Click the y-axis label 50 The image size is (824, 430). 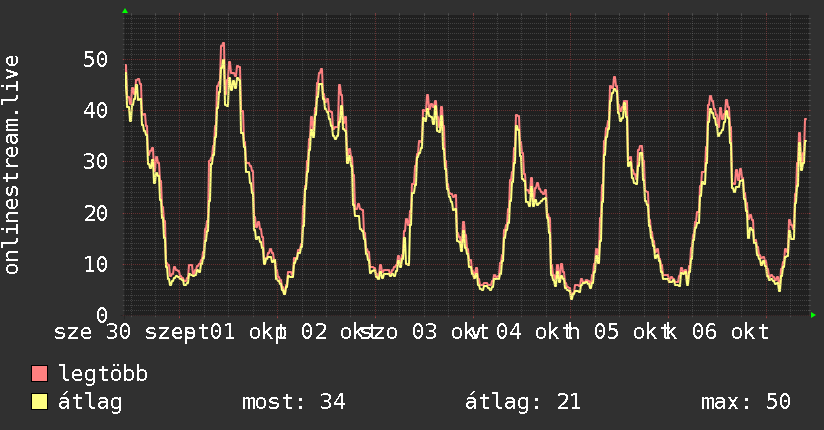pyautogui.click(x=95, y=60)
